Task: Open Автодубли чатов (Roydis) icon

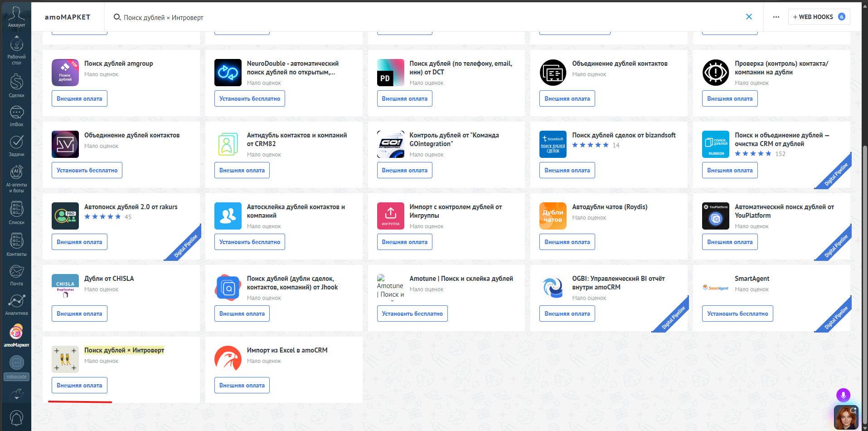Action: (553, 216)
